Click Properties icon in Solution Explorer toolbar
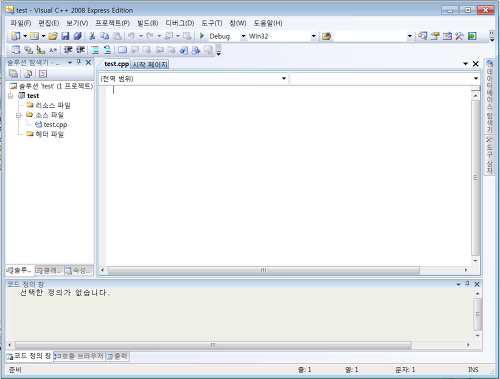This screenshot has width=500, height=379. click(14, 74)
